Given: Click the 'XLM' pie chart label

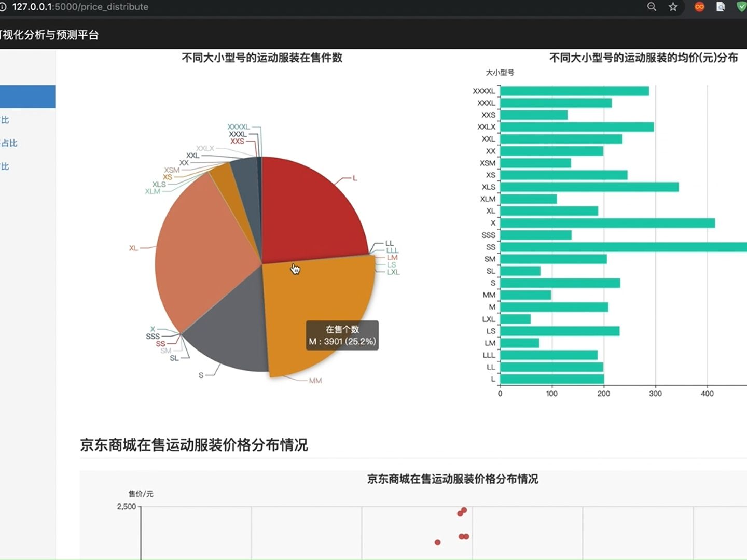Looking at the screenshot, I should 153,191.
